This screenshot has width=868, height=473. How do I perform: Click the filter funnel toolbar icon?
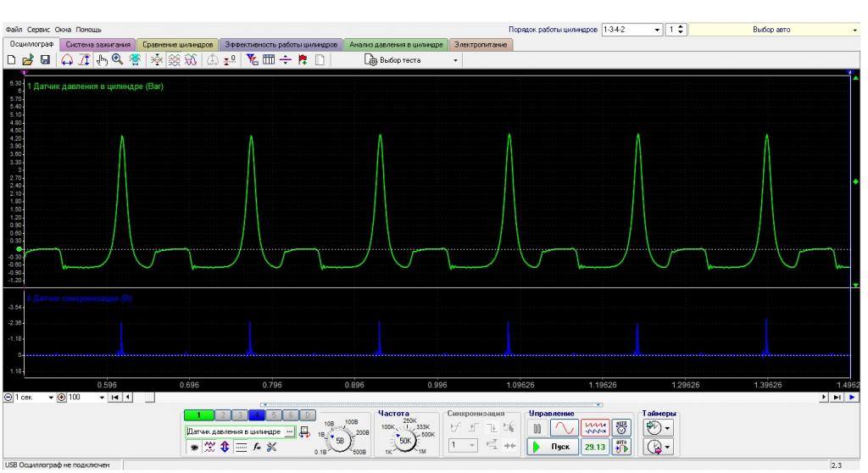pos(252,60)
